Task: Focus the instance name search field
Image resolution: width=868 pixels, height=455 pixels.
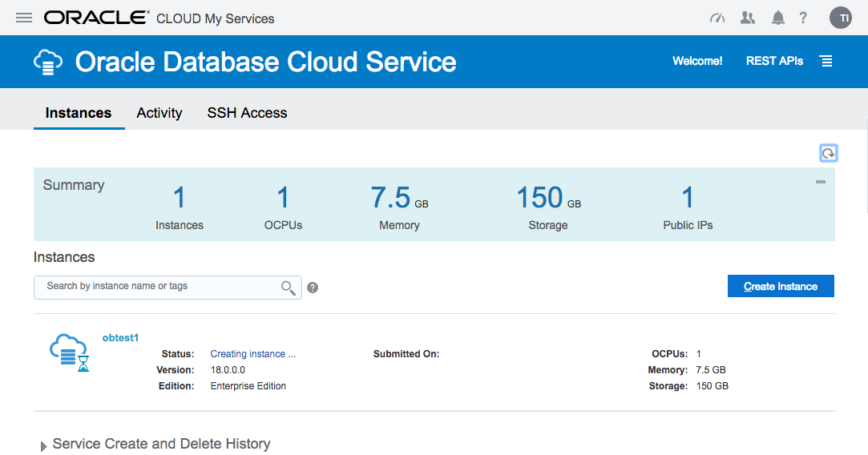Action: [x=168, y=288]
